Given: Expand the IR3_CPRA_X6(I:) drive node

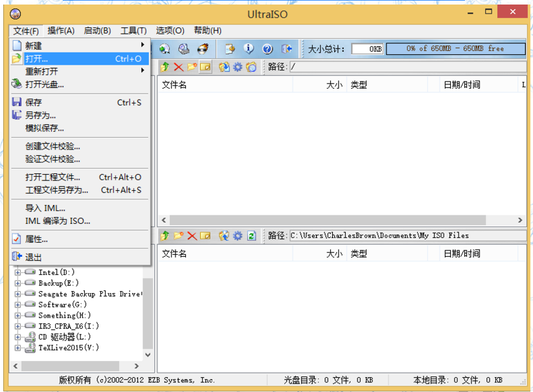Looking at the screenshot, I should [17, 326].
